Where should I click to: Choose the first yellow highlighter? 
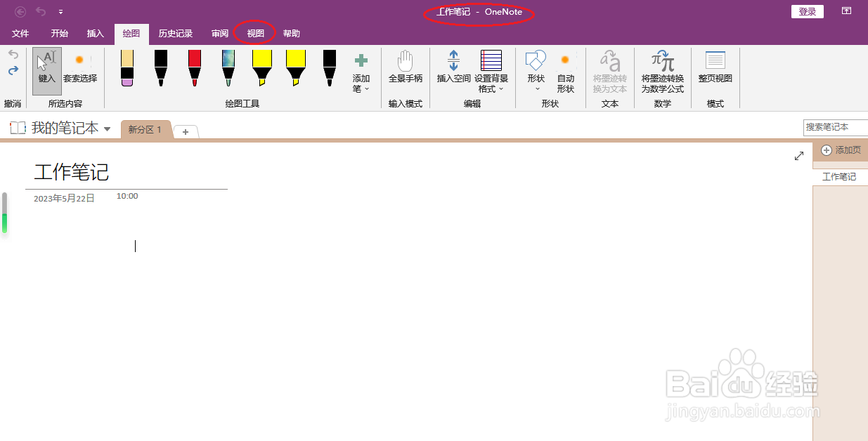pyautogui.click(x=262, y=68)
